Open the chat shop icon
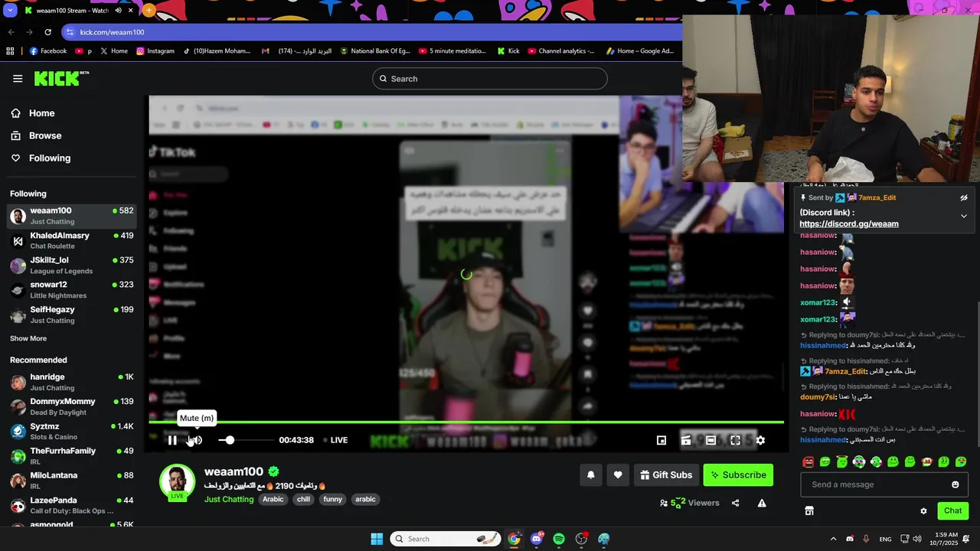The image size is (980, 551). [x=809, y=510]
